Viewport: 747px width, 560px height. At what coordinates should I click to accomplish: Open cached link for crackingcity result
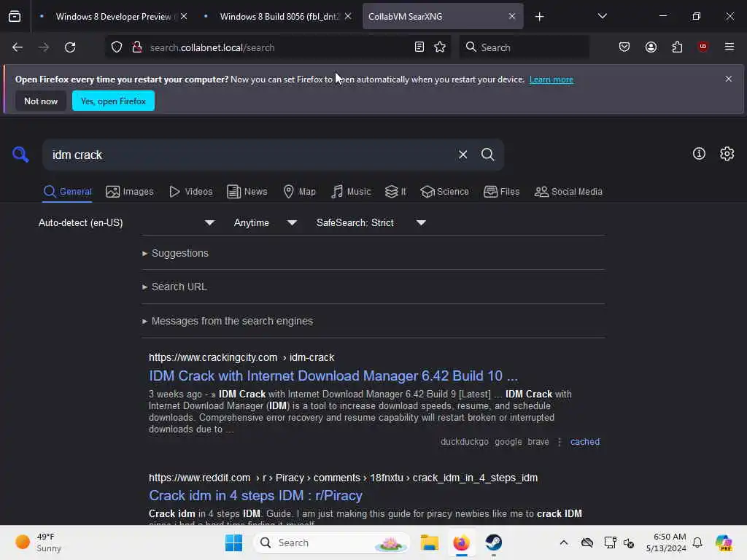click(584, 442)
